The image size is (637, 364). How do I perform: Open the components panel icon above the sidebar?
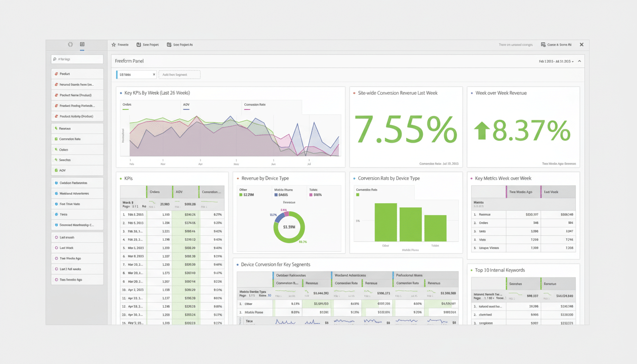[x=82, y=44]
